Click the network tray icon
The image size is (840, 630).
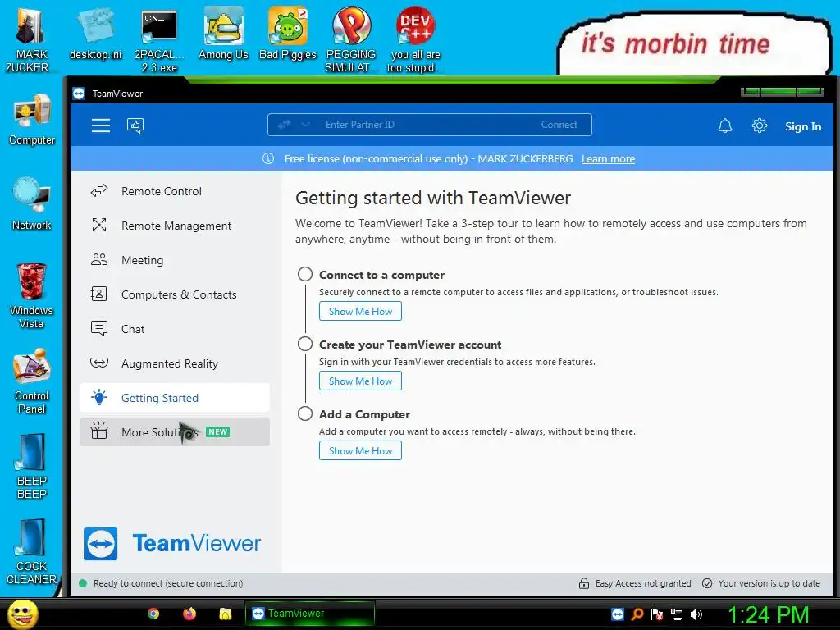pyautogui.click(x=677, y=614)
